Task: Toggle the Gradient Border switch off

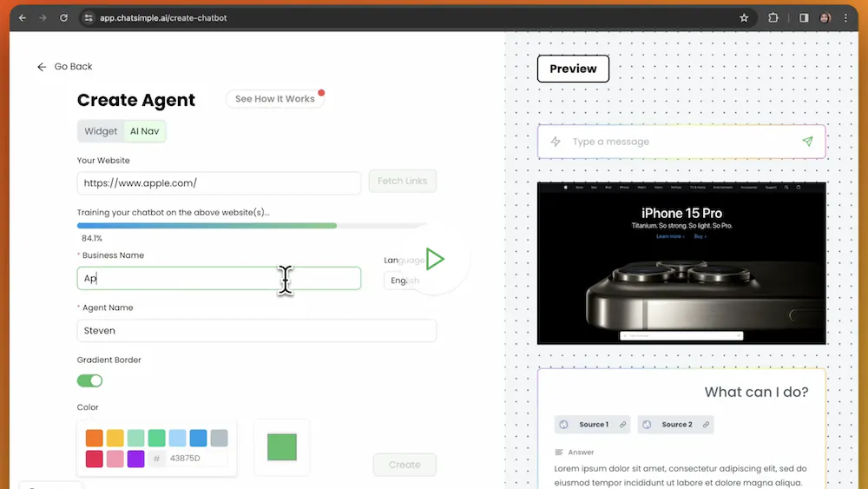Action: 89,380
